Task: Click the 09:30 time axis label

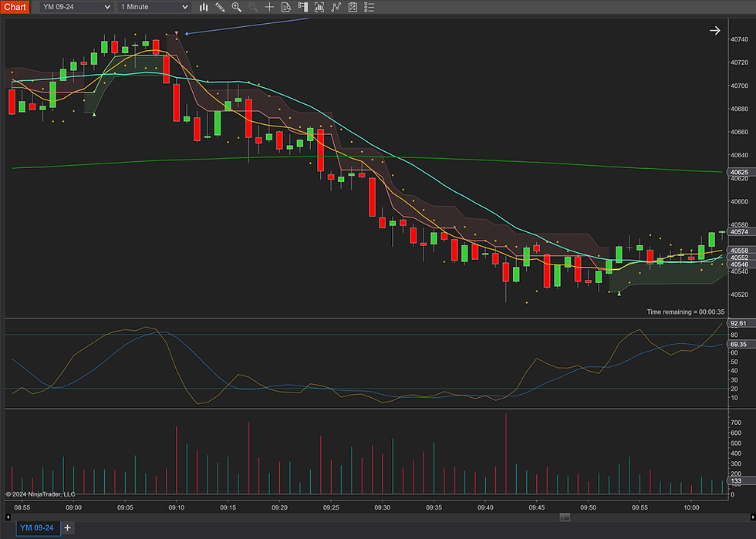Action: 383,507
